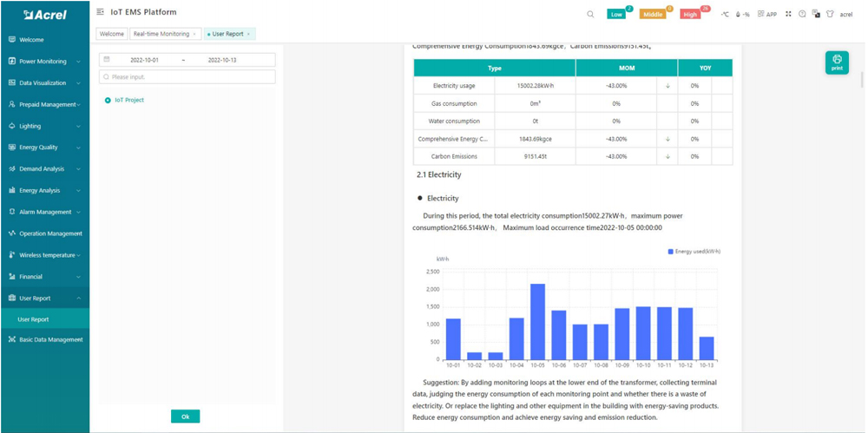
Task: Expand the Demand Analysis menu chevron
Action: (x=79, y=169)
